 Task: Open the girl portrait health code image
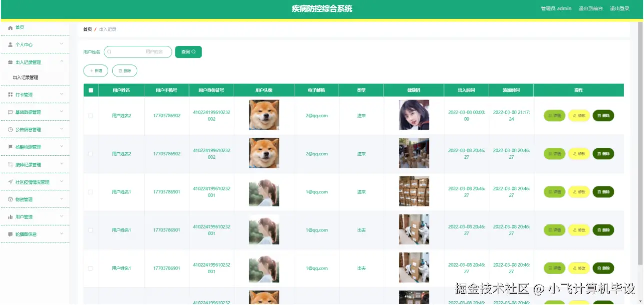pyautogui.click(x=414, y=115)
